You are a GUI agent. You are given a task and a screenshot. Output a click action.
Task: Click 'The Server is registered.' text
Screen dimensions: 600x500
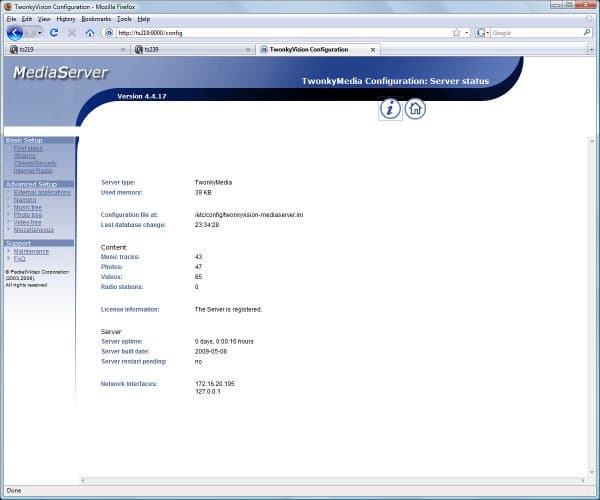(228, 309)
